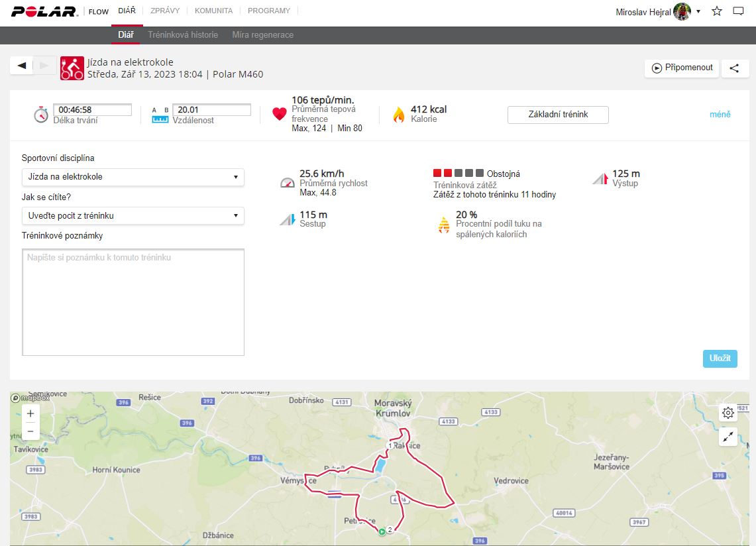Click the Základní trénink button
This screenshot has height=546, width=756.
click(x=558, y=115)
